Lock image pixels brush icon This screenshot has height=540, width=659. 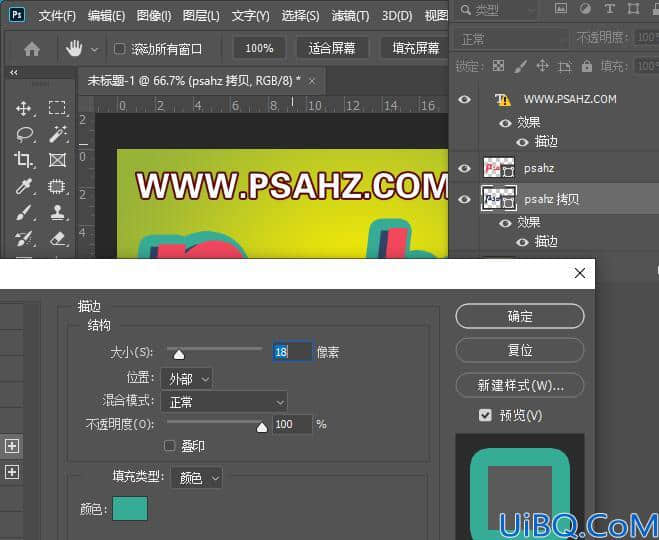pyautogui.click(x=520, y=66)
